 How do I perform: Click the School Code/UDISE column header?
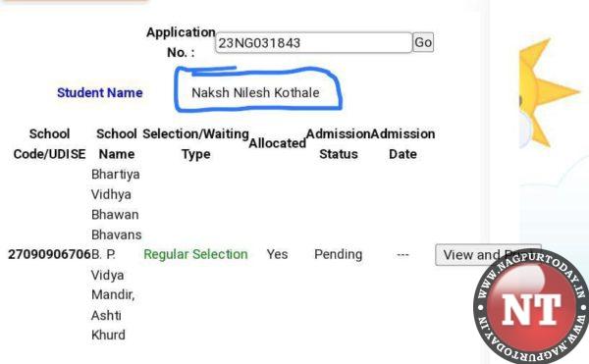coord(49,143)
